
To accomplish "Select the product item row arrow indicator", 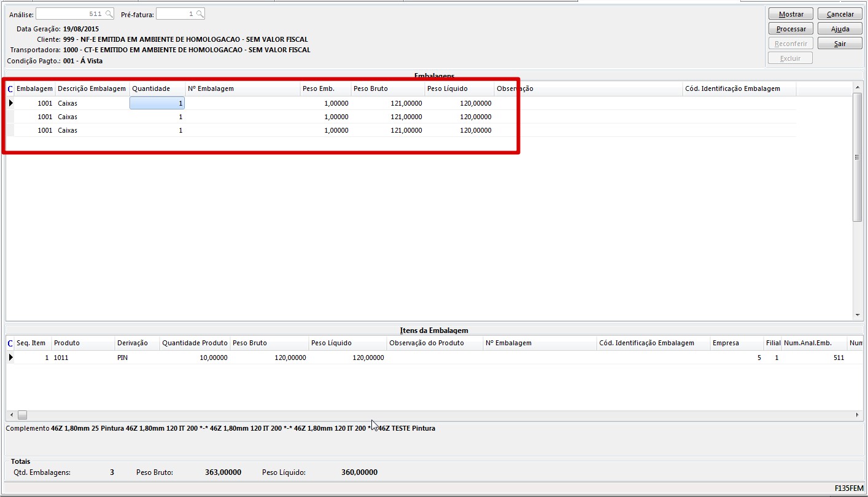I will coord(10,358).
